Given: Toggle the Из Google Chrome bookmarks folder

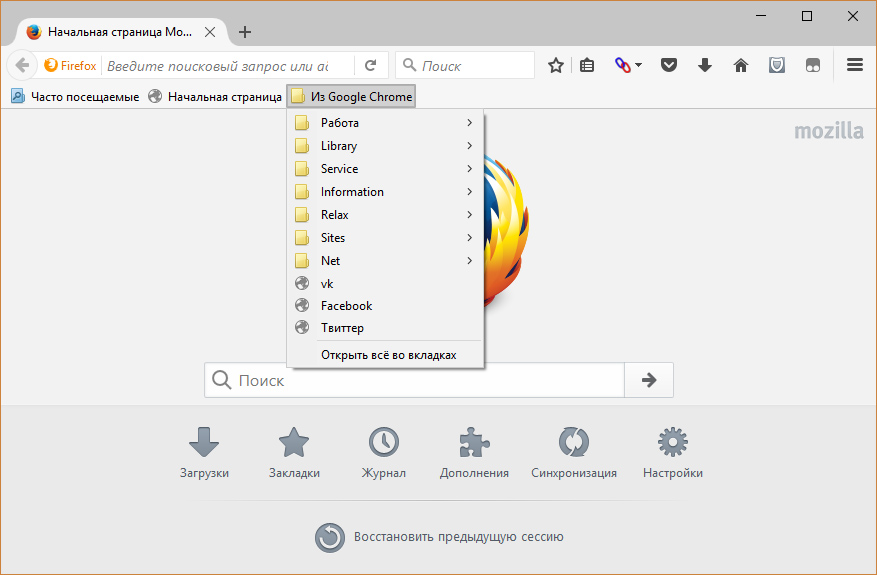Looking at the screenshot, I should (x=351, y=96).
